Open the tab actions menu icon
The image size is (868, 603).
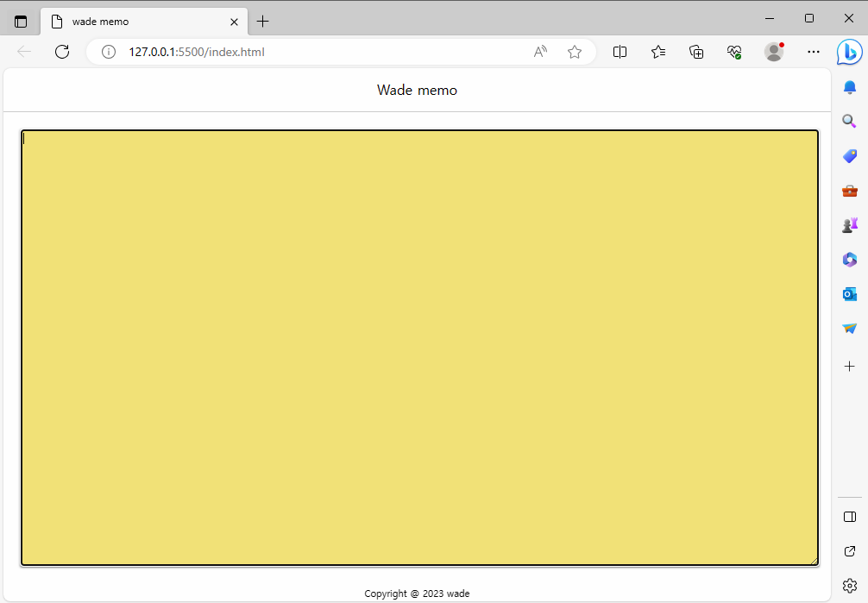(x=21, y=22)
